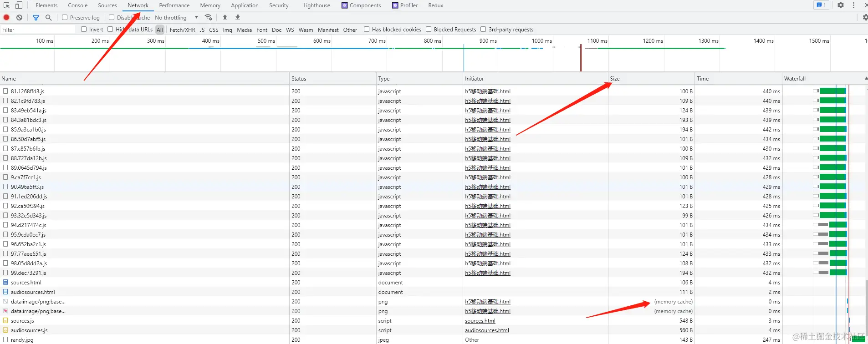
Task: Open the Lighthouse tab
Action: [317, 5]
